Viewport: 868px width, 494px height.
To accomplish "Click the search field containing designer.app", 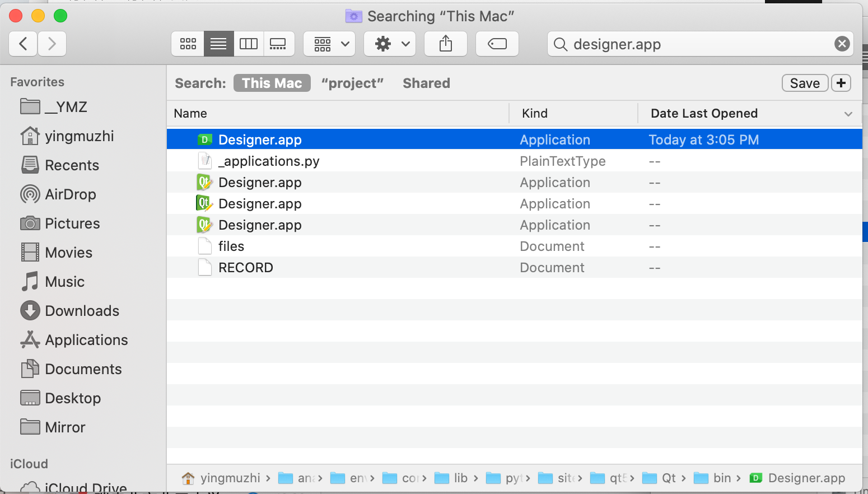I will click(x=700, y=44).
